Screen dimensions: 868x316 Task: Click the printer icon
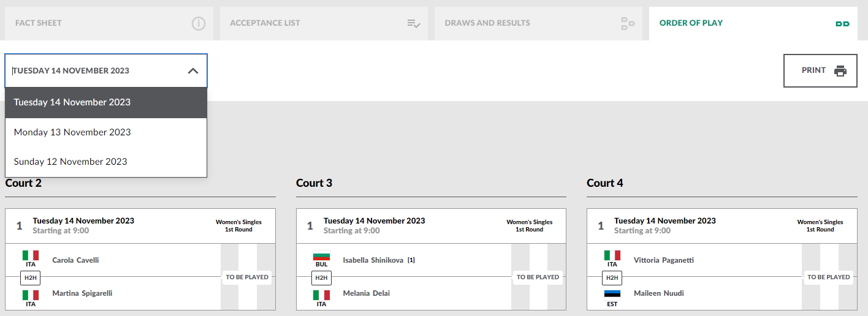click(x=840, y=70)
